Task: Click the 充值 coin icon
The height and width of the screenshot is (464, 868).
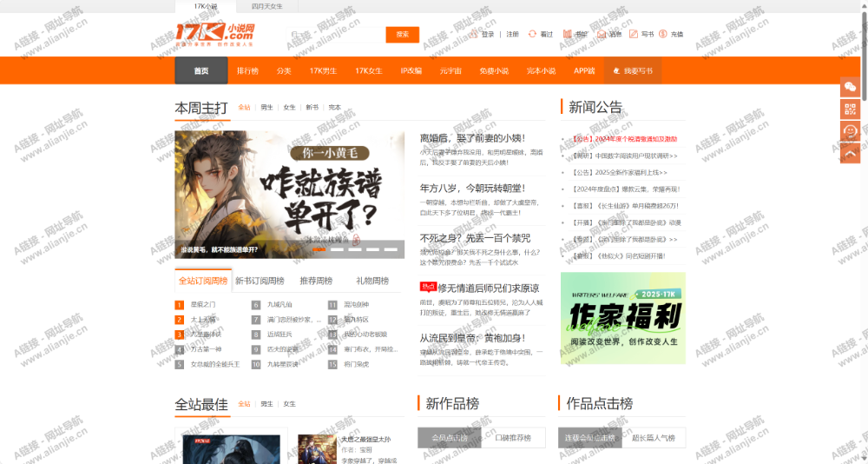Action: point(662,35)
